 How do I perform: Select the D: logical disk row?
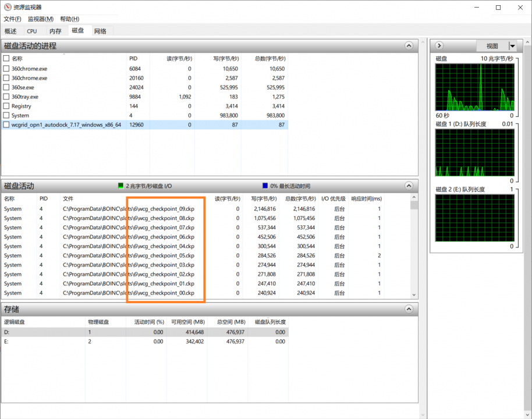[x=145, y=332]
